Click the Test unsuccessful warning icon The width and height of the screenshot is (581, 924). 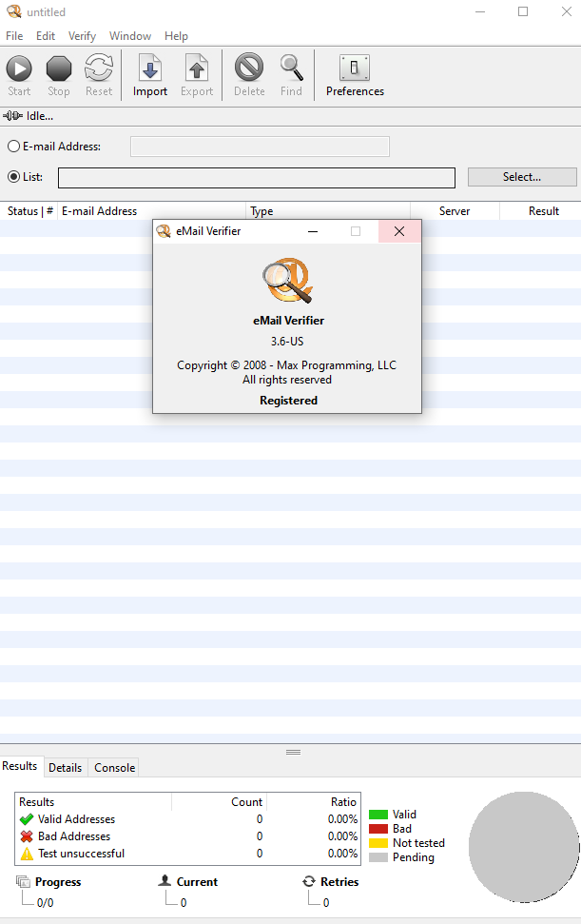pyautogui.click(x=27, y=854)
